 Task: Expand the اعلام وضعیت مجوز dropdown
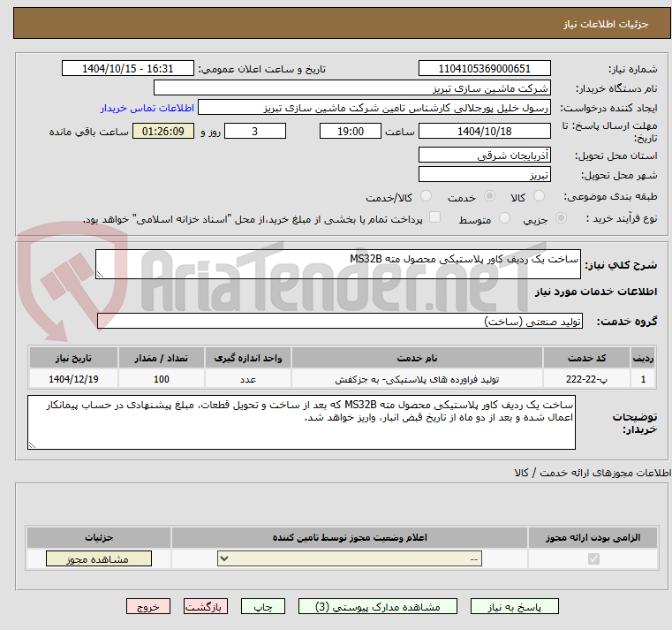[350, 558]
